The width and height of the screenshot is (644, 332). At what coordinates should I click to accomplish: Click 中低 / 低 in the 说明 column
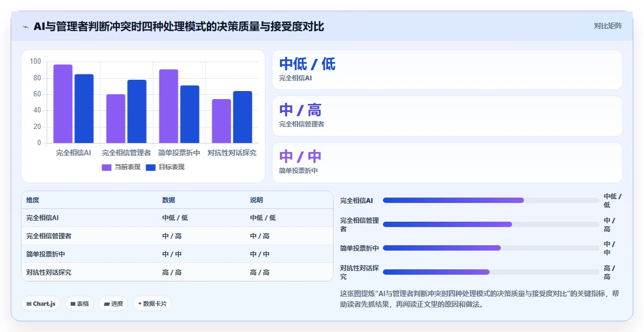(x=263, y=218)
